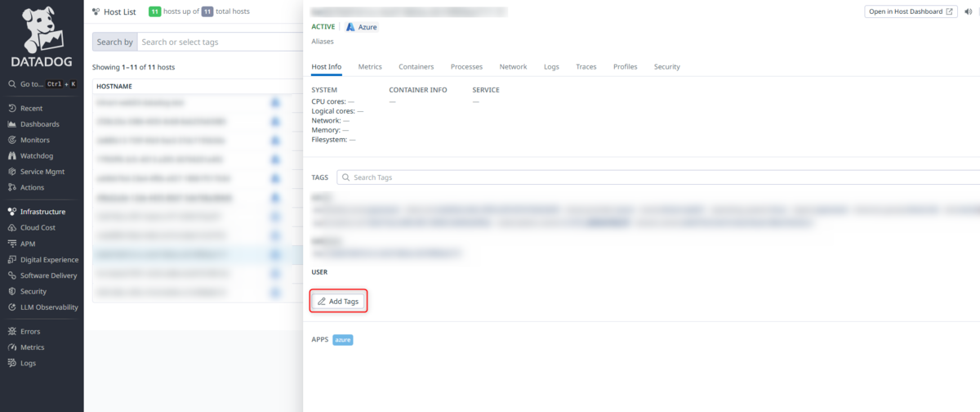Open Cloud Cost in the sidebar
Screen dimensions: 980x412
tap(38, 227)
